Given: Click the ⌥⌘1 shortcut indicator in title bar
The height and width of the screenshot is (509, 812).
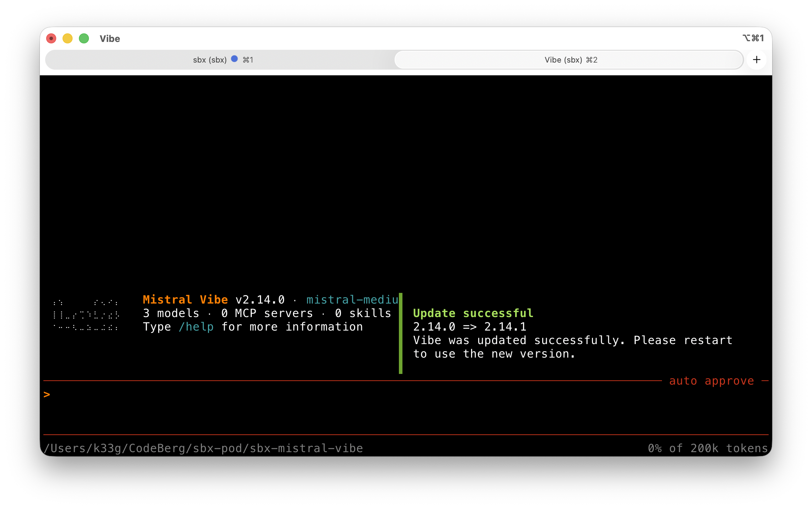Looking at the screenshot, I should tap(753, 38).
